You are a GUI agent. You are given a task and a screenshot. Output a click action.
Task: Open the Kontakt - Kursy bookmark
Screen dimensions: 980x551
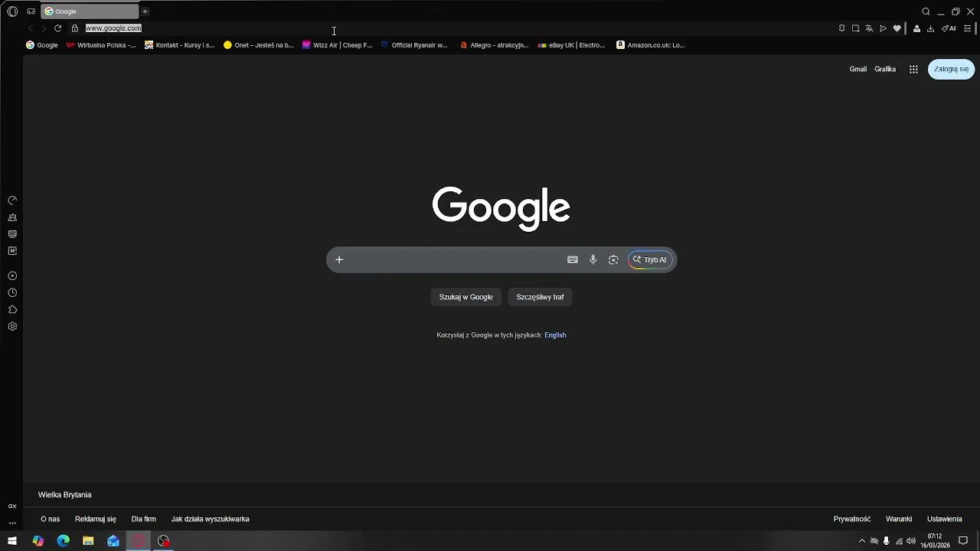pos(180,45)
